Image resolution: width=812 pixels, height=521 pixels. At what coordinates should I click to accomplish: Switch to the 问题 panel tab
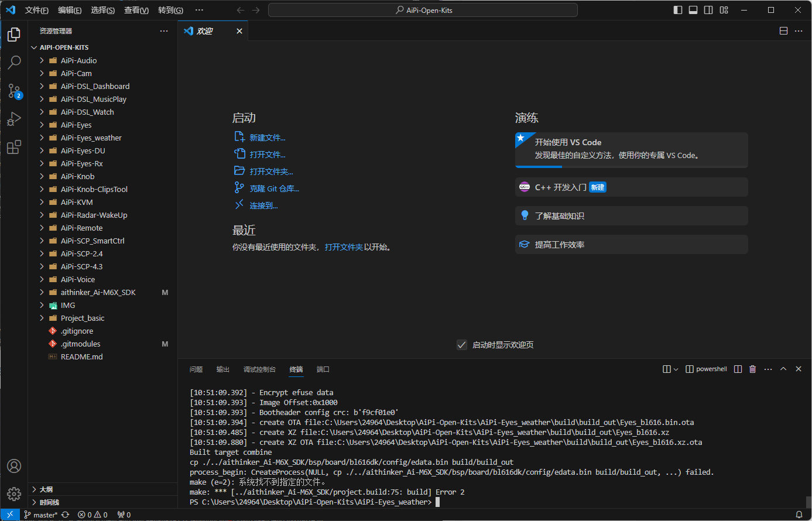pyautogui.click(x=196, y=369)
